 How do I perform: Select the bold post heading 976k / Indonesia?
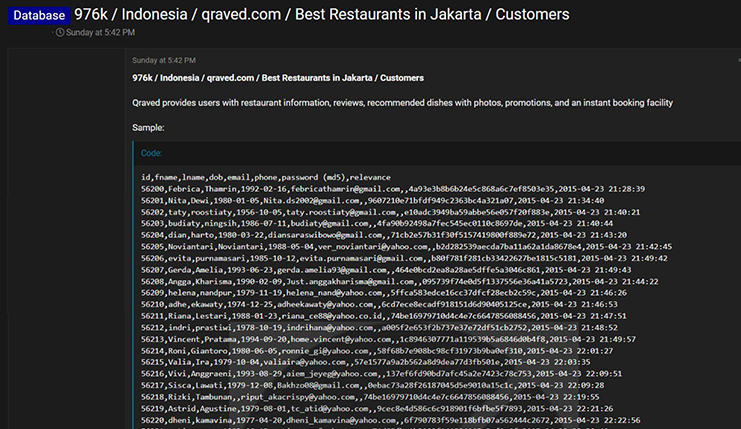pos(278,78)
